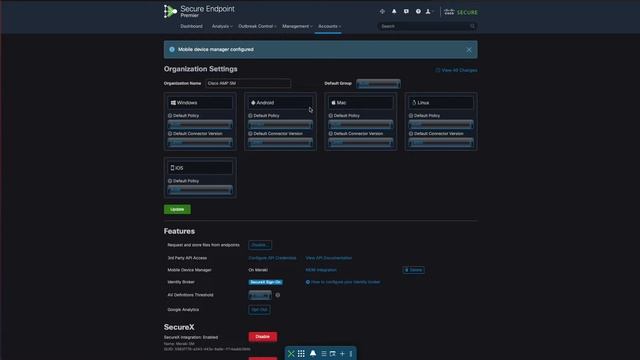Image resolution: width=640 pixels, height=360 pixels.
Task: Click the iOS Default Policy help icon
Action: click(170, 181)
